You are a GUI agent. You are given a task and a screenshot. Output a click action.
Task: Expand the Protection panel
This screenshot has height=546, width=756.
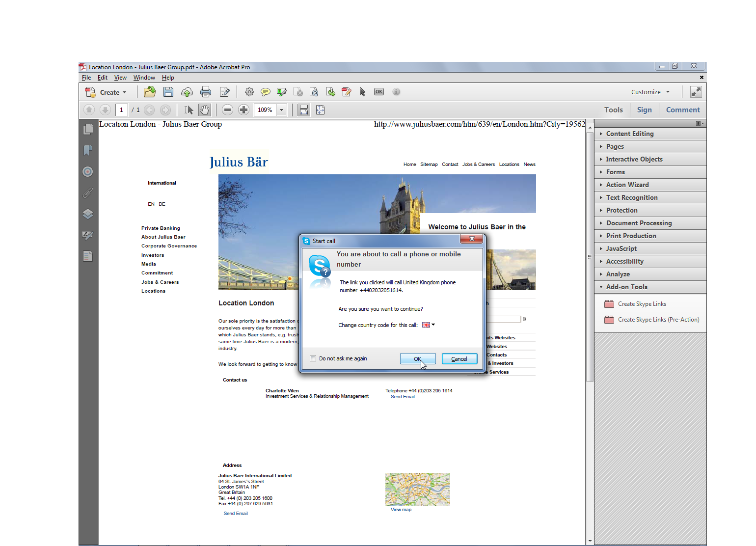tap(650, 210)
